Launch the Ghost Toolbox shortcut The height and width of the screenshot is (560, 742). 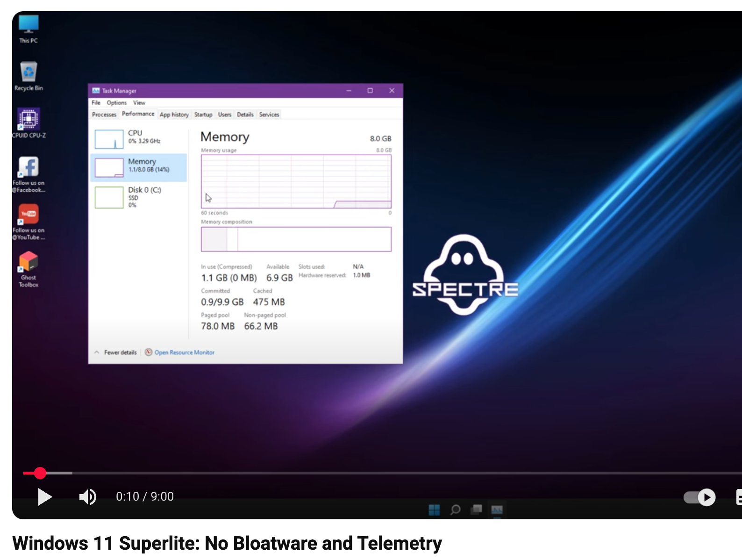(x=29, y=269)
